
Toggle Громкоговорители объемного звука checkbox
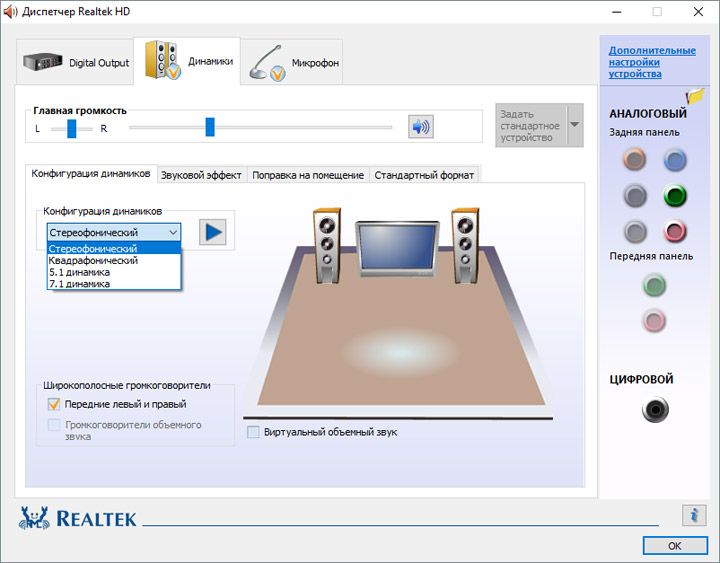54,425
